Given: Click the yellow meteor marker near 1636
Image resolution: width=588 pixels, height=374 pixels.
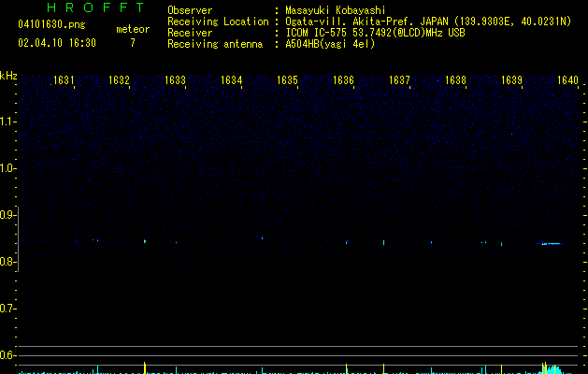Looking at the screenshot, I should point(347,368).
